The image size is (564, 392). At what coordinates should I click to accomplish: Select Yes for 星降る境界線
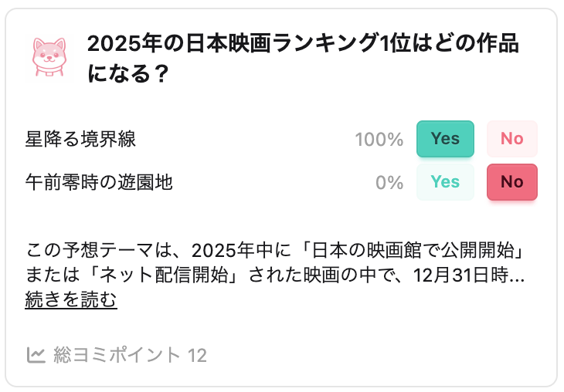pos(445,139)
